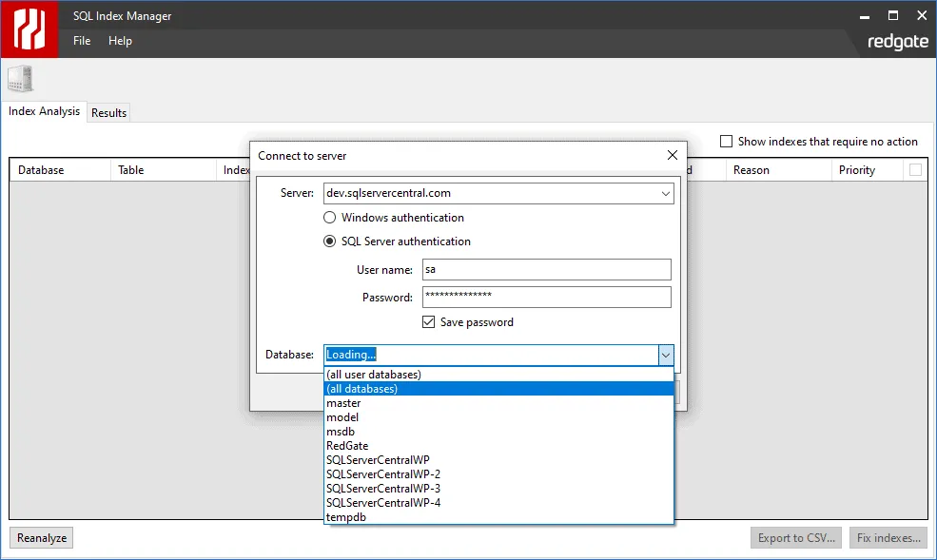Sort by the Table column header
The width and height of the screenshot is (937, 560).
coord(163,170)
